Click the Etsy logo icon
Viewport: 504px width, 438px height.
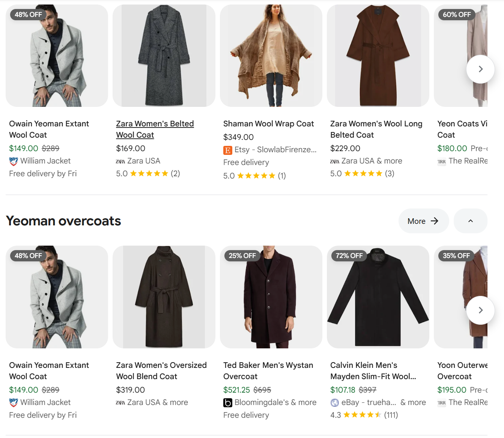227,150
